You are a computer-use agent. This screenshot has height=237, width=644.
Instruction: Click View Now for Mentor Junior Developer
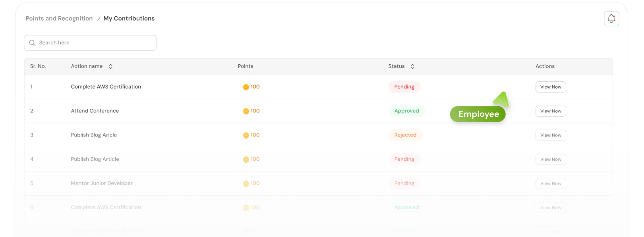(551, 183)
